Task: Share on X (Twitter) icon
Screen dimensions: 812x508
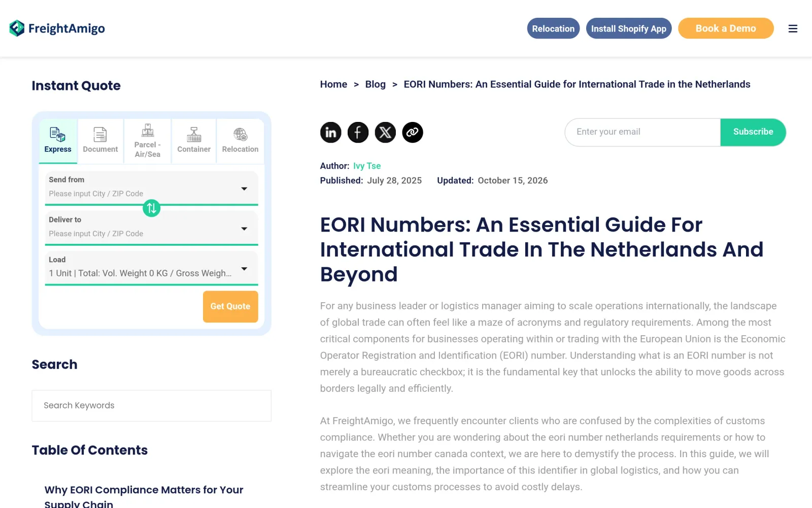Action: pos(385,133)
